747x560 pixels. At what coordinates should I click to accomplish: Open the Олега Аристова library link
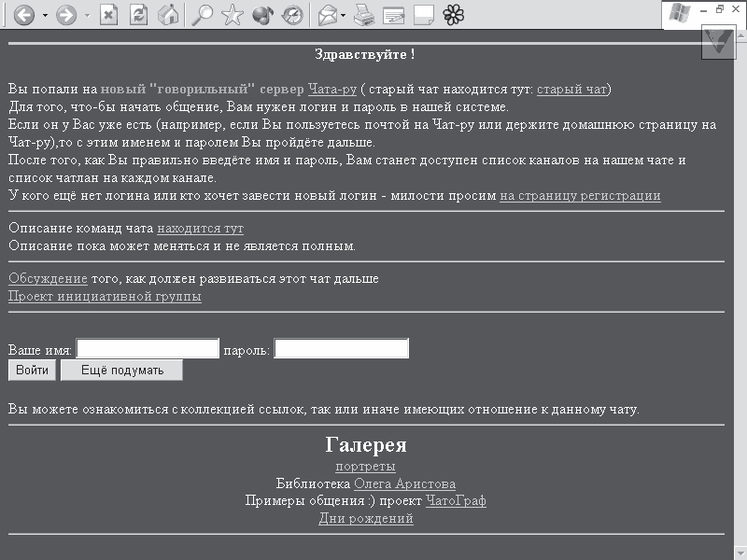tap(405, 483)
